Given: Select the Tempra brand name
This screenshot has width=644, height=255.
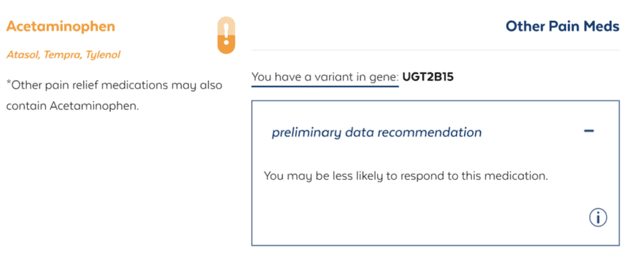Looking at the screenshot, I should [63, 54].
